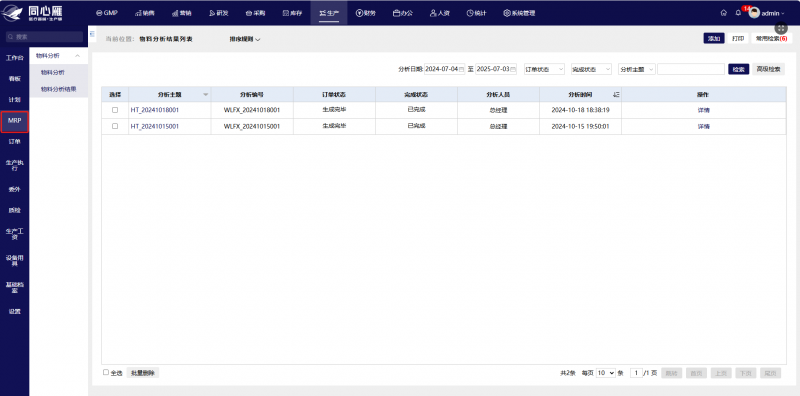Click the batch delete button
This screenshot has height=396, width=800.
click(x=143, y=373)
